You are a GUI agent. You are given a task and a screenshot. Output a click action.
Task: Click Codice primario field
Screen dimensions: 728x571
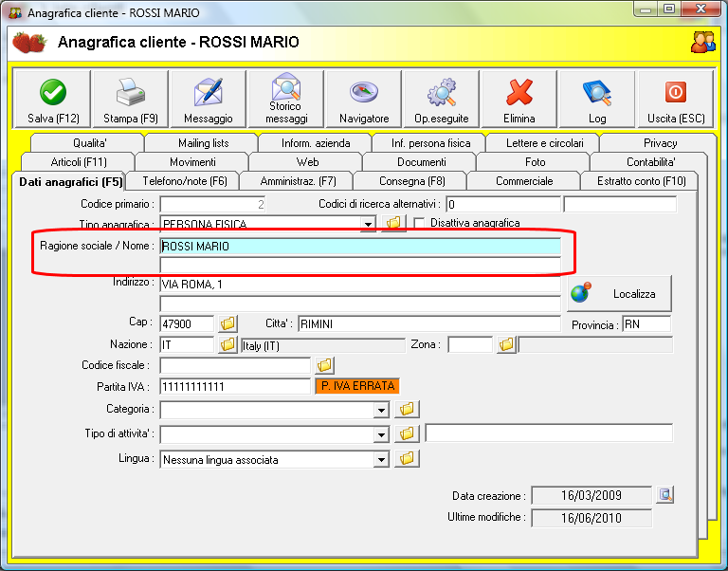(212, 204)
